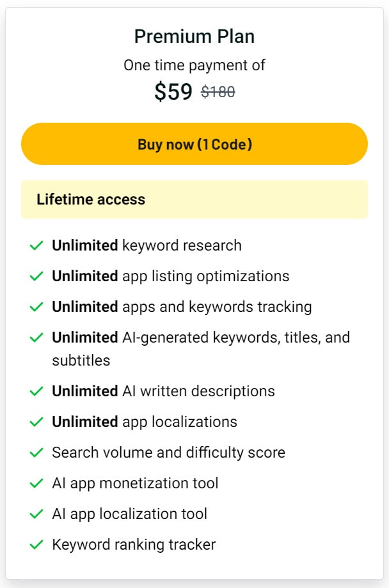The width and height of the screenshot is (389, 588).
Task: Click the checkmark beside Unlimited keyword research
Action: [x=36, y=245]
